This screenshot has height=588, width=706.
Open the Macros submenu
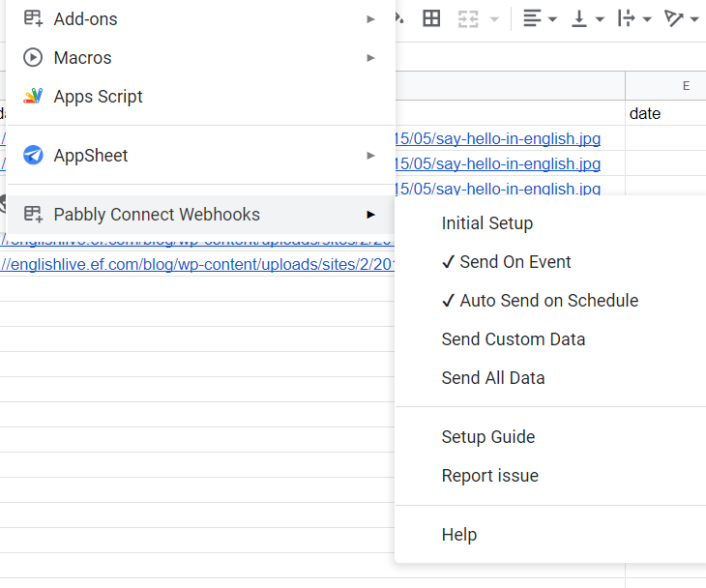(201, 58)
